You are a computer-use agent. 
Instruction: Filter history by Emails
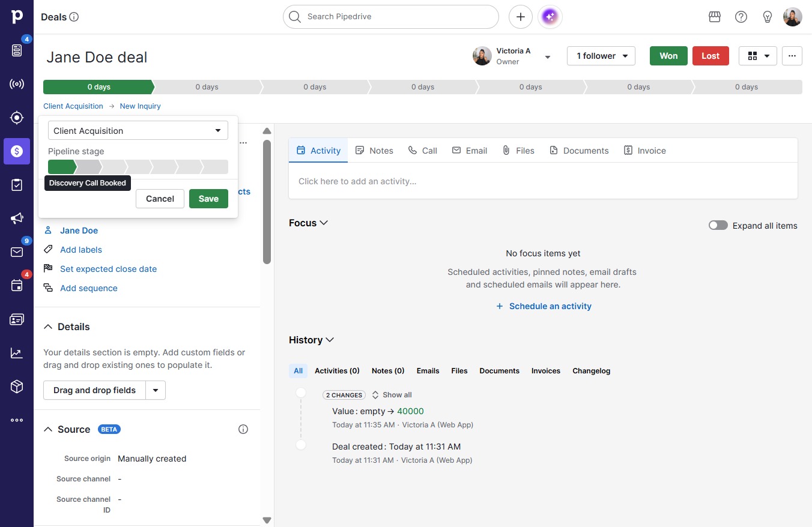[x=428, y=371]
